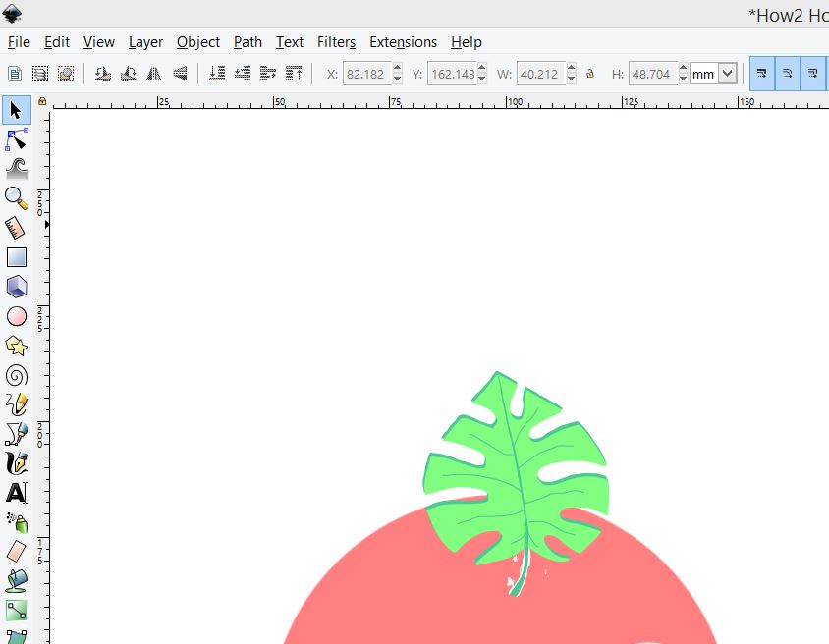
Task: Select the Spiral tool
Action: [x=16, y=375]
